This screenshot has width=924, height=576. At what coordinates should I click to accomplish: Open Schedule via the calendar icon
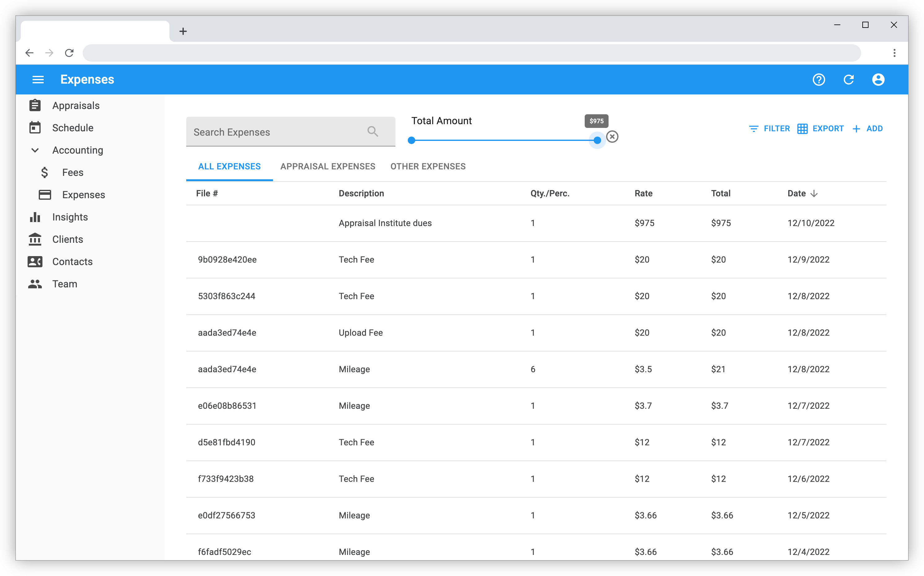(x=35, y=128)
